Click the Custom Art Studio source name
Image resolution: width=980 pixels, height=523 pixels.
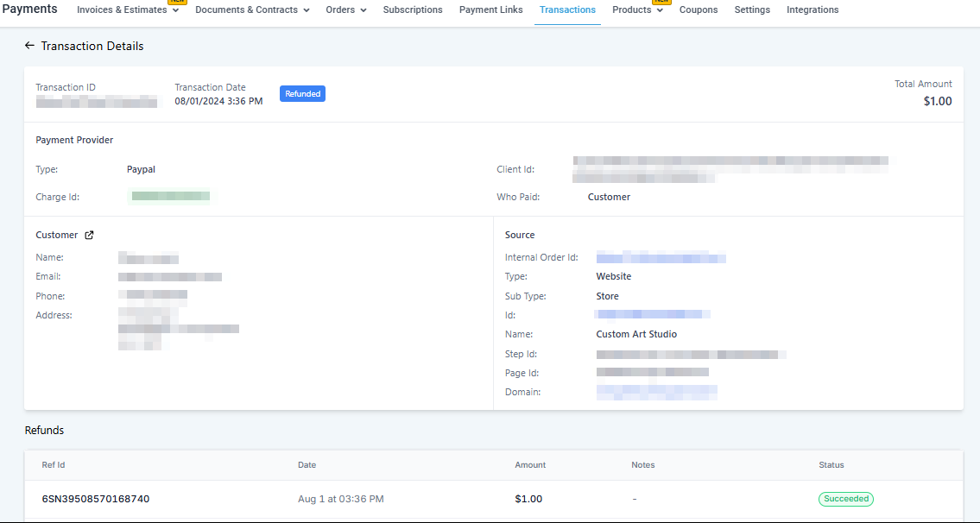(x=636, y=334)
